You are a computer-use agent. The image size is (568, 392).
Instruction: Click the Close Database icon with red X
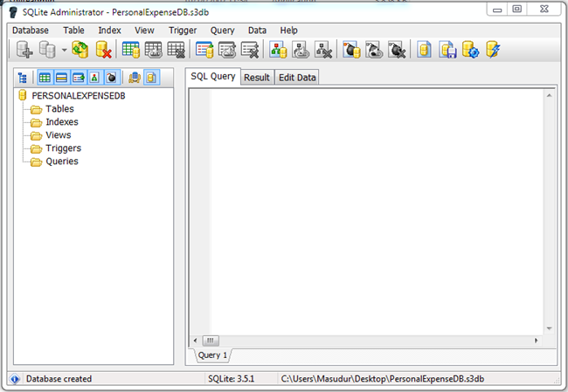coord(103,49)
